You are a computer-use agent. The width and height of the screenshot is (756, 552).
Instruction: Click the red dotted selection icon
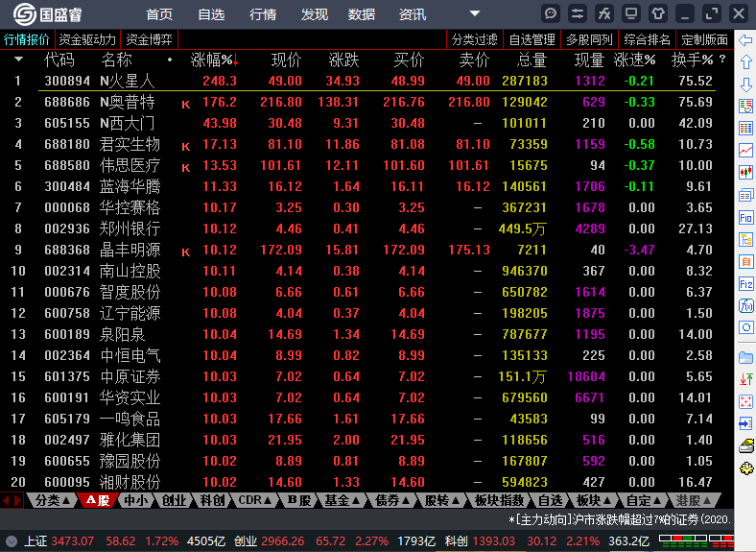tap(745, 401)
